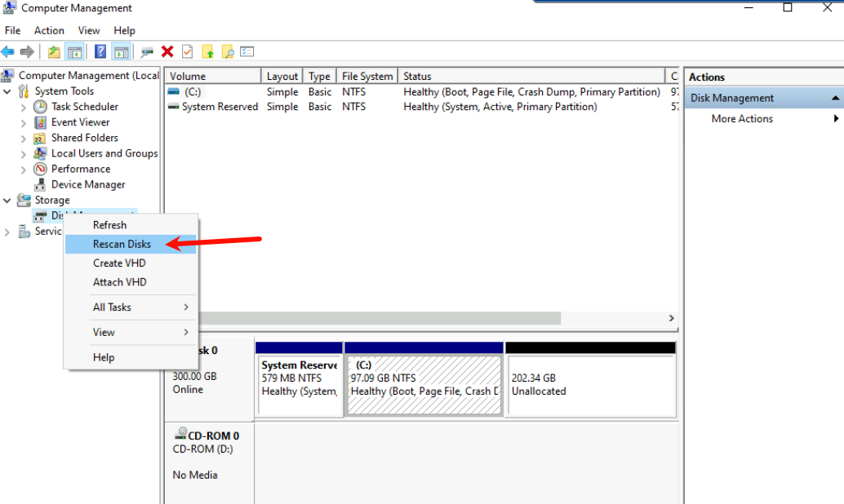Open the blue Help question mark icon
Screen dimensions: 844x504
(100, 52)
